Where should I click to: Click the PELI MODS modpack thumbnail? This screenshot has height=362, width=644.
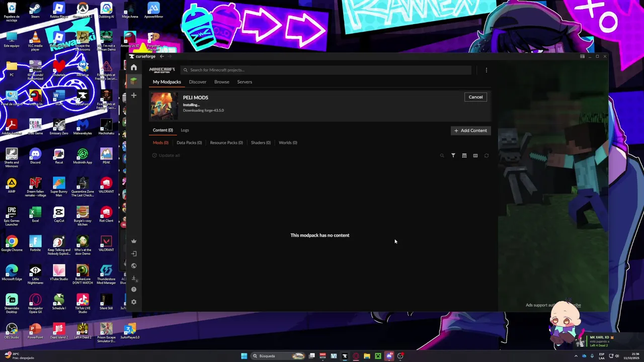164,106
